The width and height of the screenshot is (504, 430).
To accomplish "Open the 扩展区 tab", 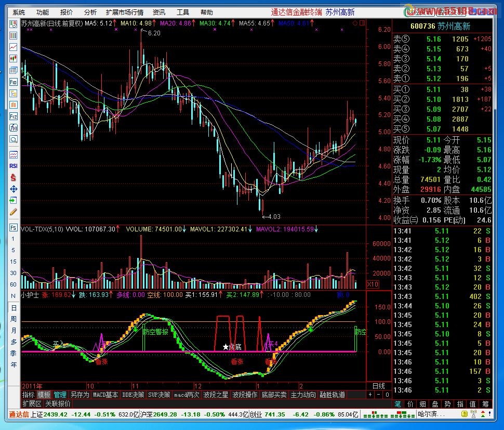I will [32, 403].
